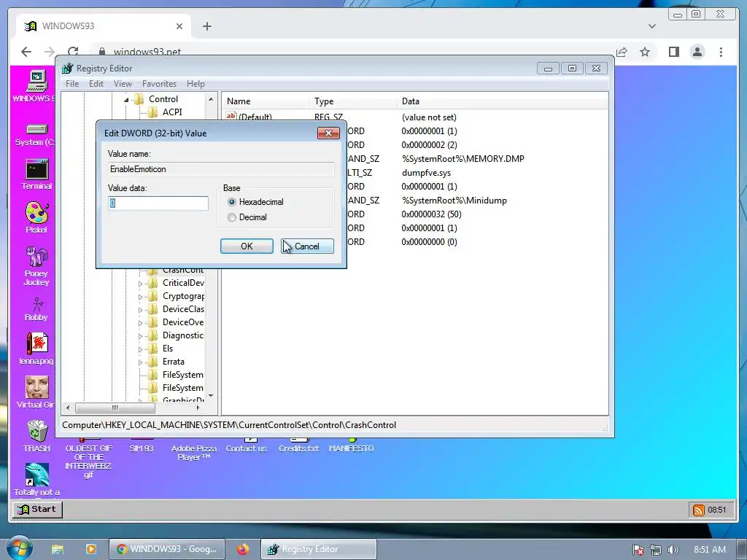This screenshot has width=747, height=560.
Task: Click Cancel in the Edit DWORD dialog
Action: 307,246
